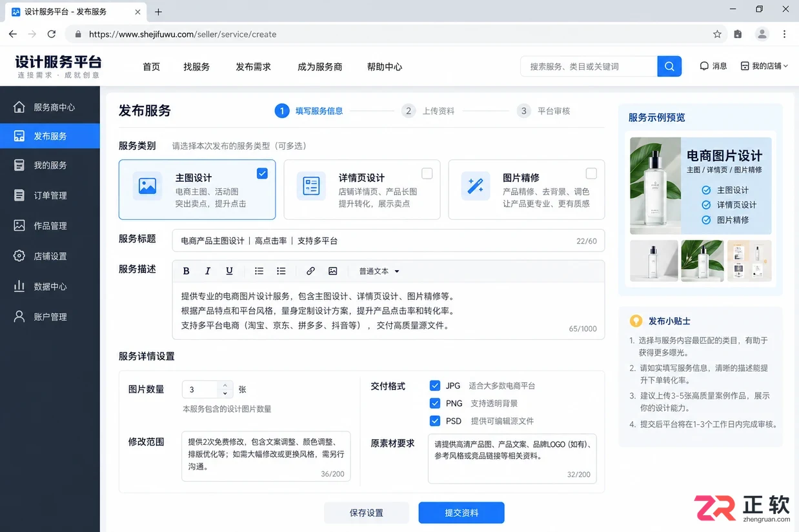
Task: Open 找服务 navigation item
Action: (196, 66)
